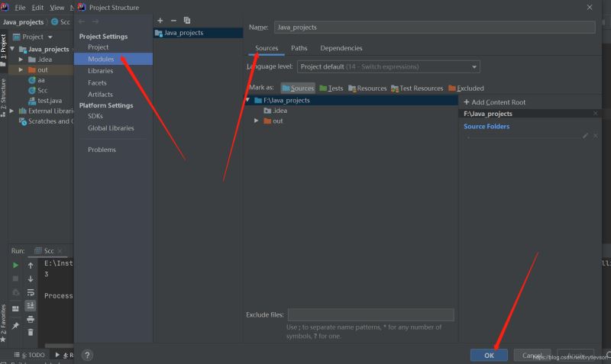The width and height of the screenshot is (611, 364).
Task: Close the Scc run tab
Action: tap(60, 251)
